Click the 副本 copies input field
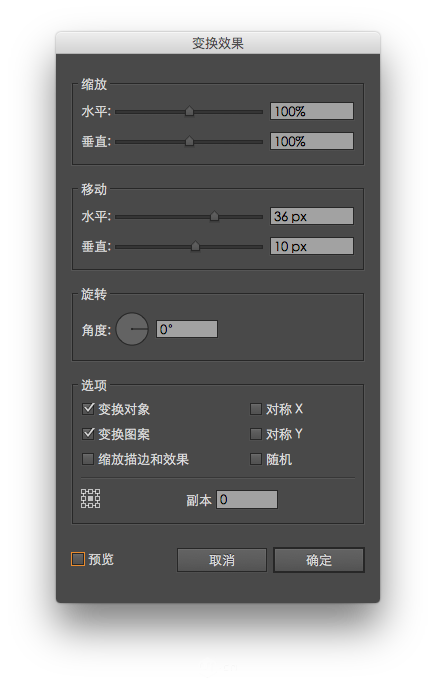 pyautogui.click(x=247, y=499)
